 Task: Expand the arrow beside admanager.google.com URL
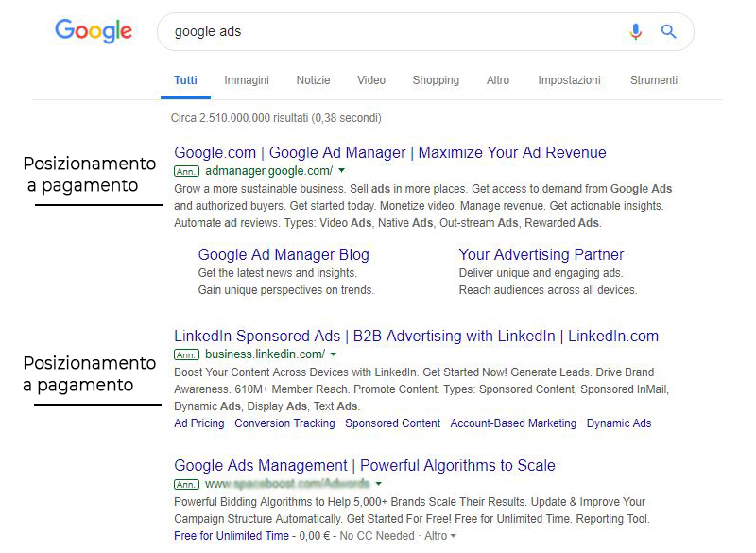(342, 171)
